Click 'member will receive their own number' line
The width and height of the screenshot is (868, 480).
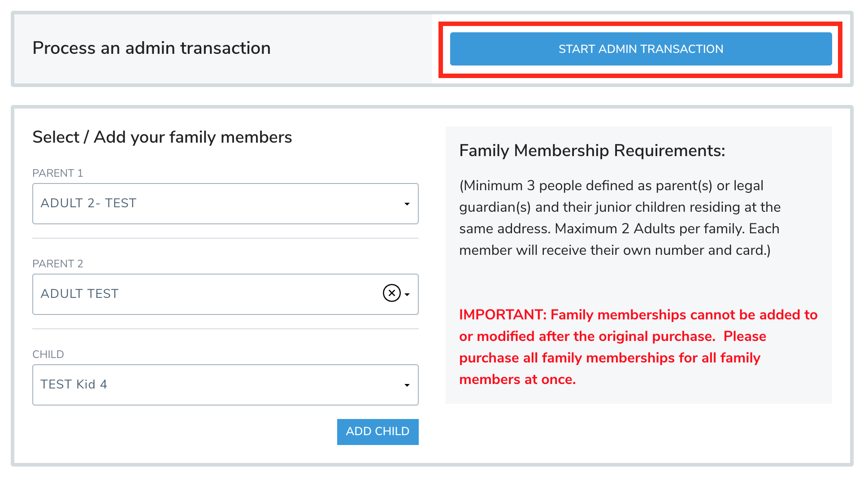tap(614, 250)
